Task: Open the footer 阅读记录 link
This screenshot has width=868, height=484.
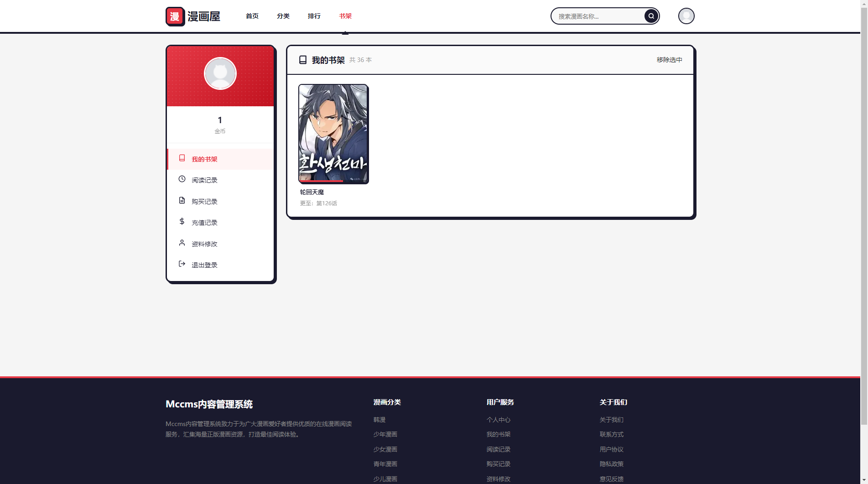Action: click(x=499, y=449)
